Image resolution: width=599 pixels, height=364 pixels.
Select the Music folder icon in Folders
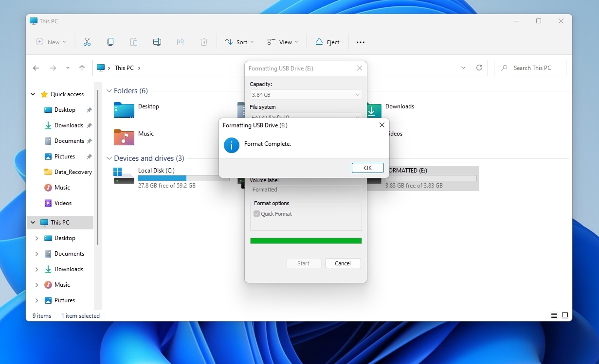click(124, 138)
